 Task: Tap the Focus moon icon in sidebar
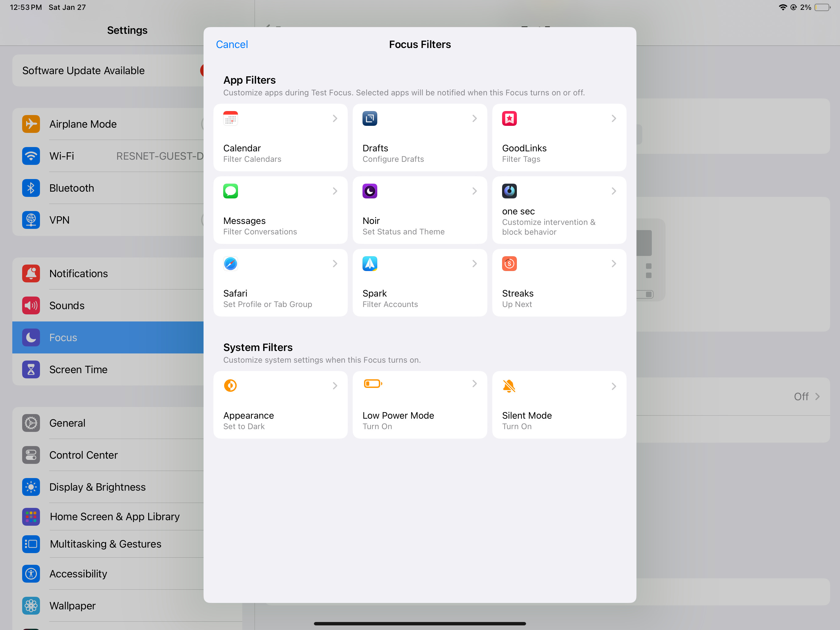click(31, 337)
